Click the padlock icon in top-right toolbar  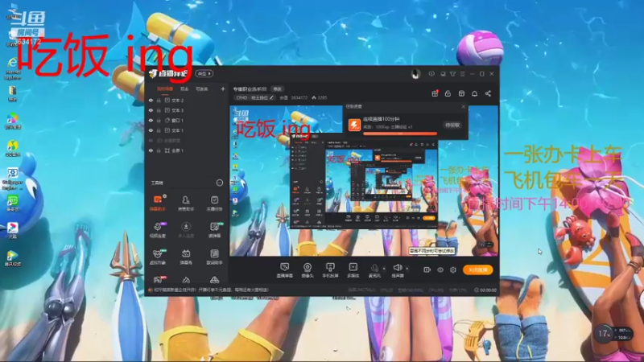point(448,93)
